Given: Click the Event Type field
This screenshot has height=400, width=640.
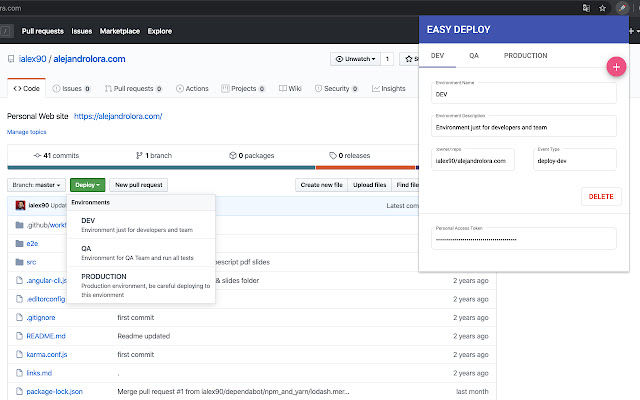Looking at the screenshot, I should click(575, 160).
